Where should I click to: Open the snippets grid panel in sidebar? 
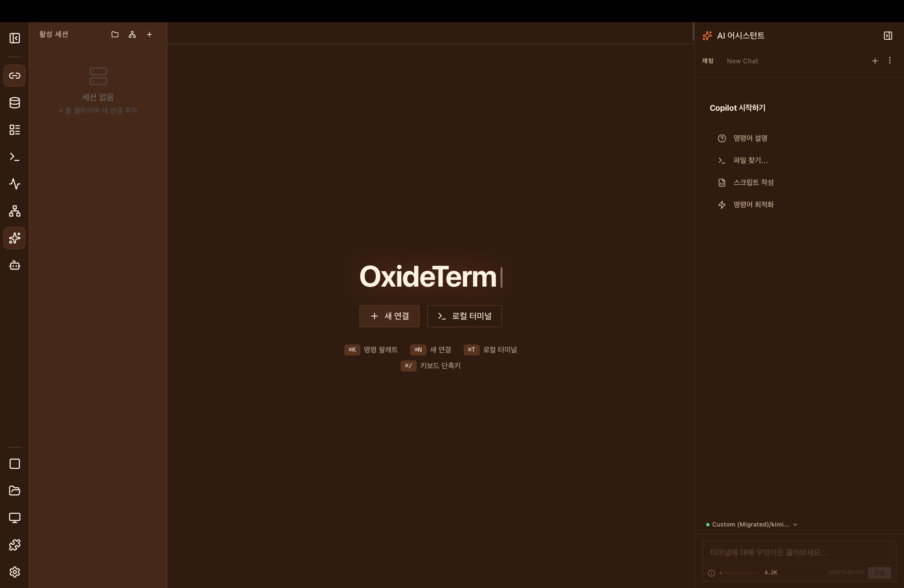pyautogui.click(x=14, y=129)
